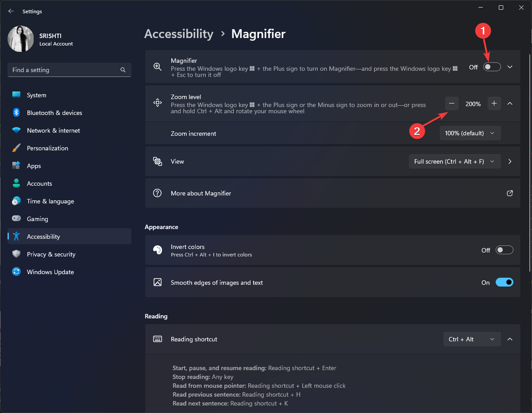Viewport: 532px width, 413px height.
Task: Turn on the Magnifier toggle
Action: 492,67
